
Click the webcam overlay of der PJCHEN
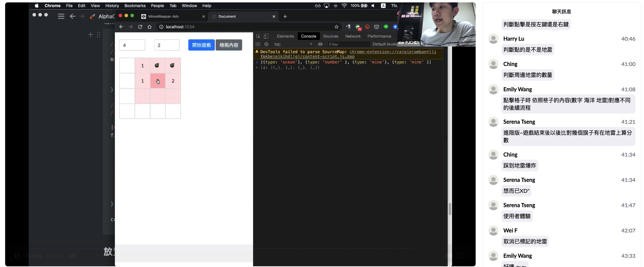pos(436,24)
